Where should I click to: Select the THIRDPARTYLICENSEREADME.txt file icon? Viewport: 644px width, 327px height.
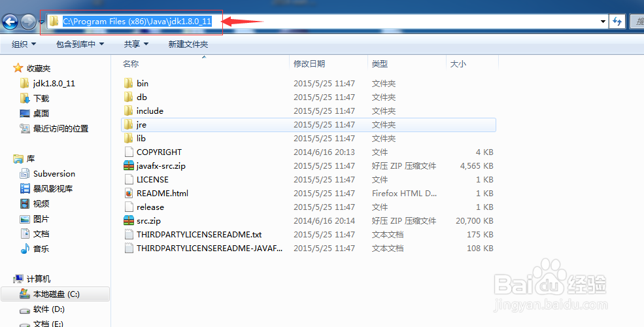pos(129,235)
